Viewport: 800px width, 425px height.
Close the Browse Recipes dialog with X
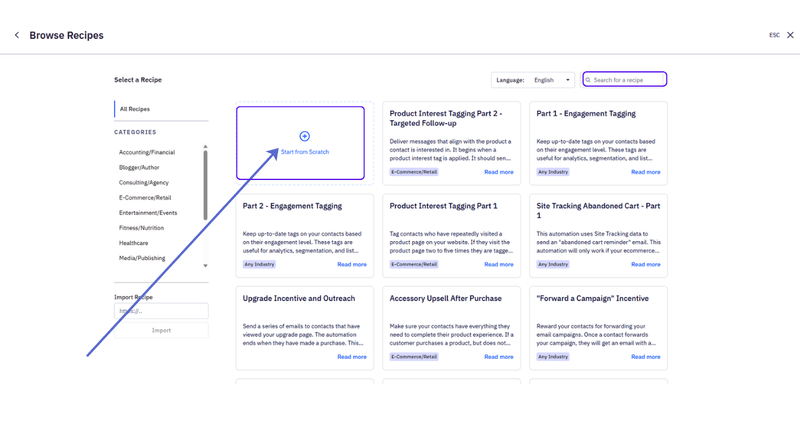click(790, 35)
